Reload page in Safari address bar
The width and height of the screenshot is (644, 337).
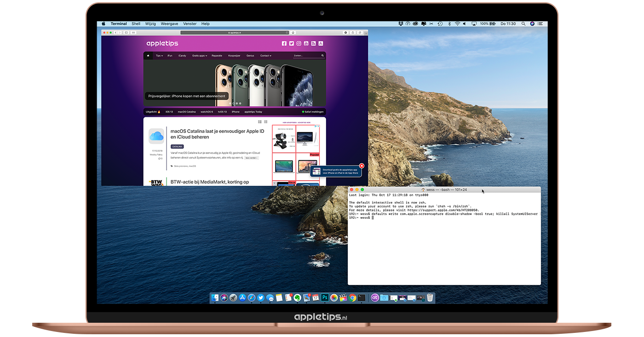click(287, 33)
